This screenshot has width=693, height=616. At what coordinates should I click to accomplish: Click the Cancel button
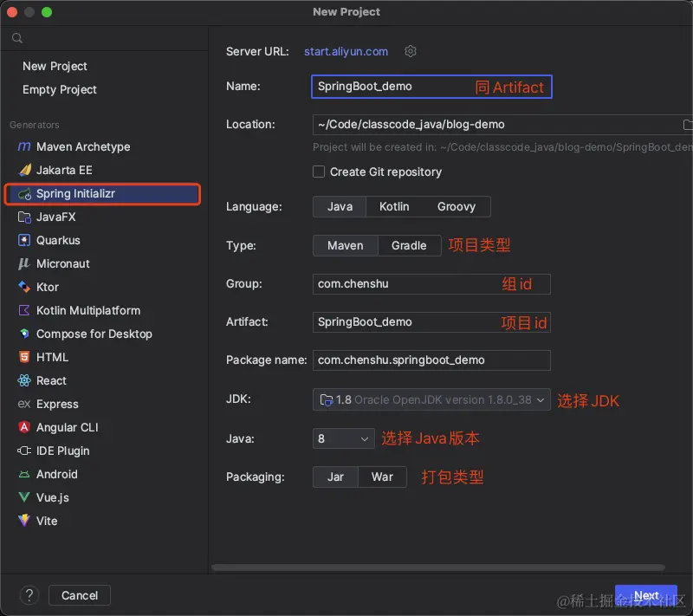tap(80, 595)
